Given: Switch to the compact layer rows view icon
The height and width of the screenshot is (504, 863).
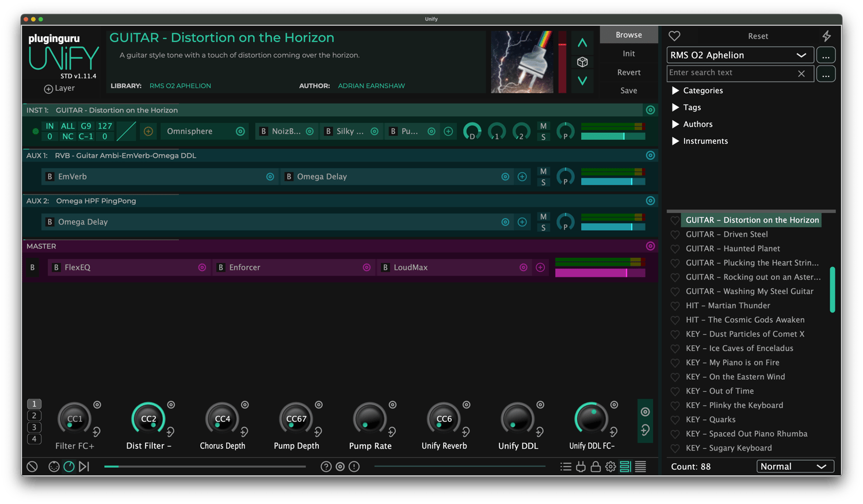Looking at the screenshot, I should 640,467.
